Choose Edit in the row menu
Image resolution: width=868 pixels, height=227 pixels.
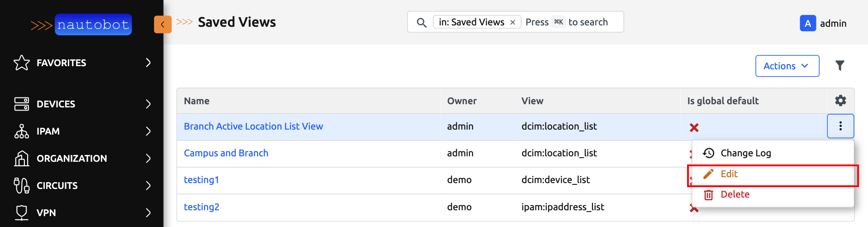click(729, 174)
